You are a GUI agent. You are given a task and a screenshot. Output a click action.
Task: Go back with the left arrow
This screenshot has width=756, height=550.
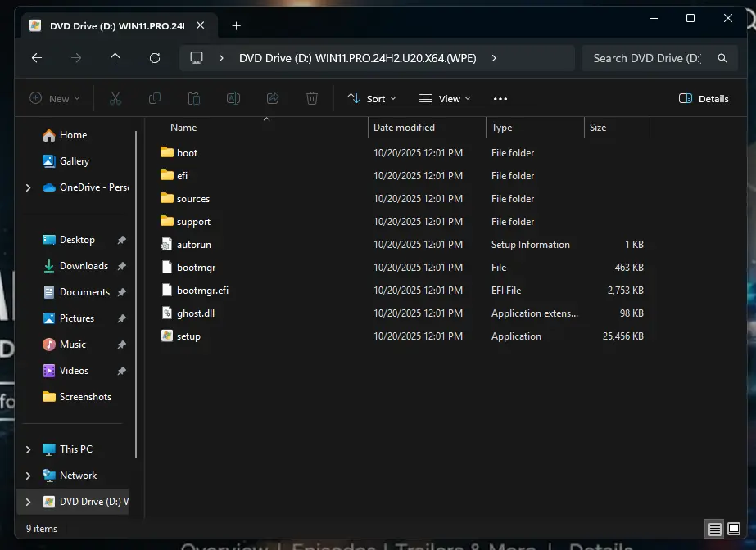[x=37, y=58]
